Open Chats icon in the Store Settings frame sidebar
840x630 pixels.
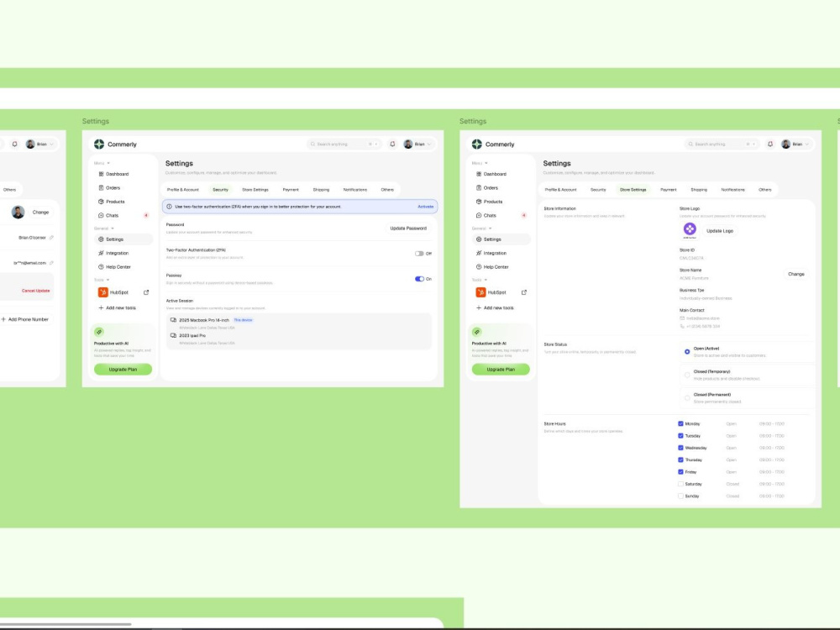(479, 215)
